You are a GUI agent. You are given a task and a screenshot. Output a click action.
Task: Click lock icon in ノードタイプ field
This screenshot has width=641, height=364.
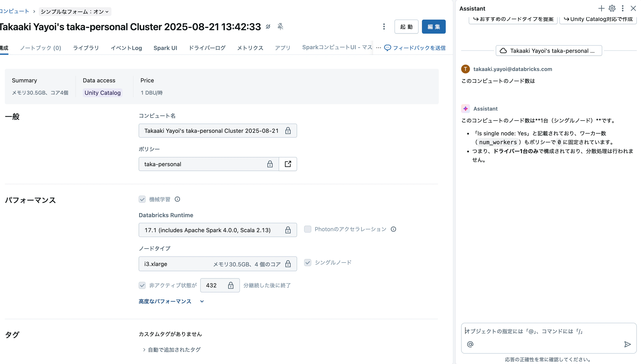(288, 264)
